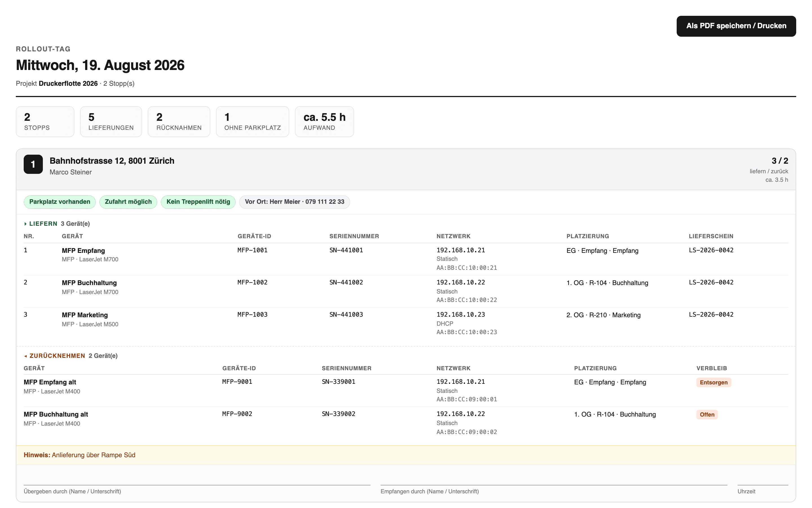Click the device name 'MFP Empfang alt'

50,382
